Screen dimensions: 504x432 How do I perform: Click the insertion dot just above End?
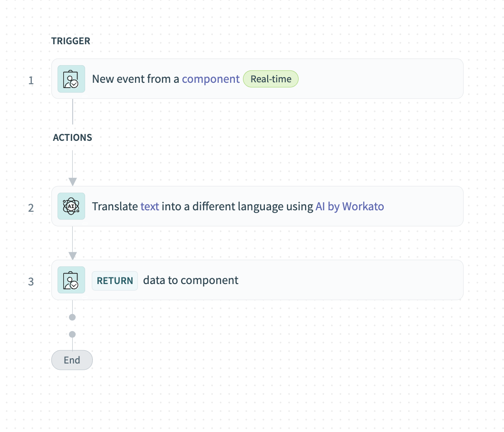click(72, 334)
